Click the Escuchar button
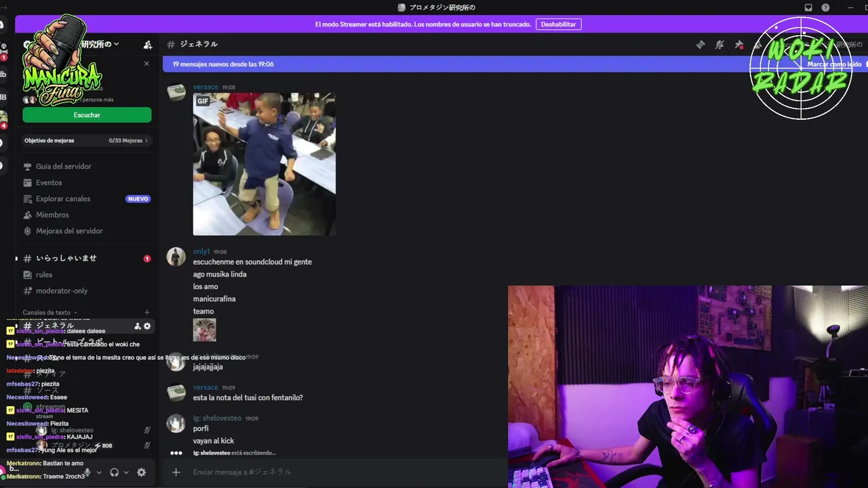This screenshot has height=488, width=868. (x=87, y=115)
